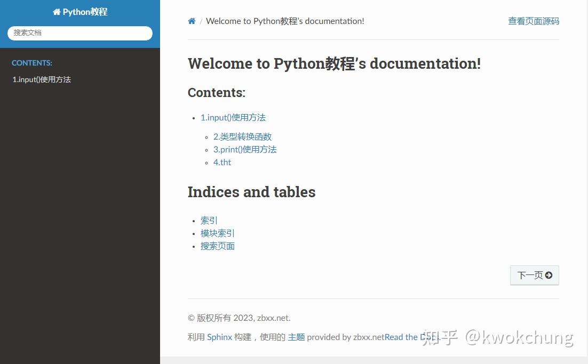Open the 1.input()使用方法 contents link

(233, 117)
